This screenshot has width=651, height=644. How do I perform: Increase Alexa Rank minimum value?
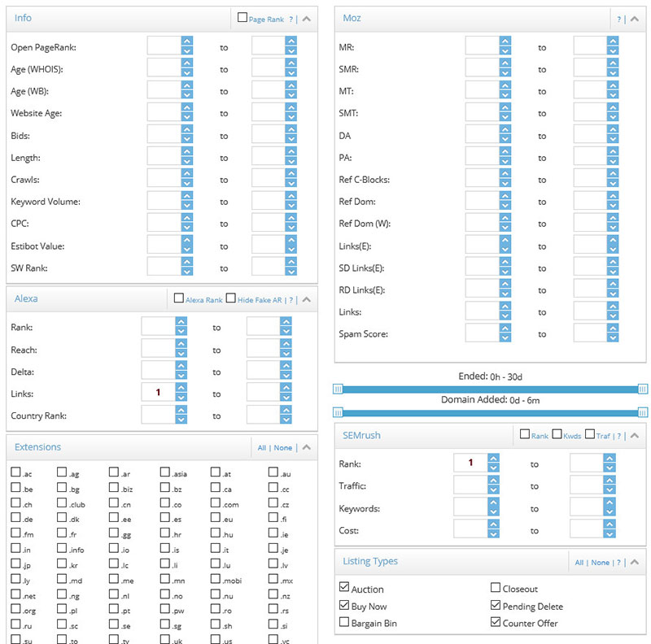pyautogui.click(x=181, y=320)
